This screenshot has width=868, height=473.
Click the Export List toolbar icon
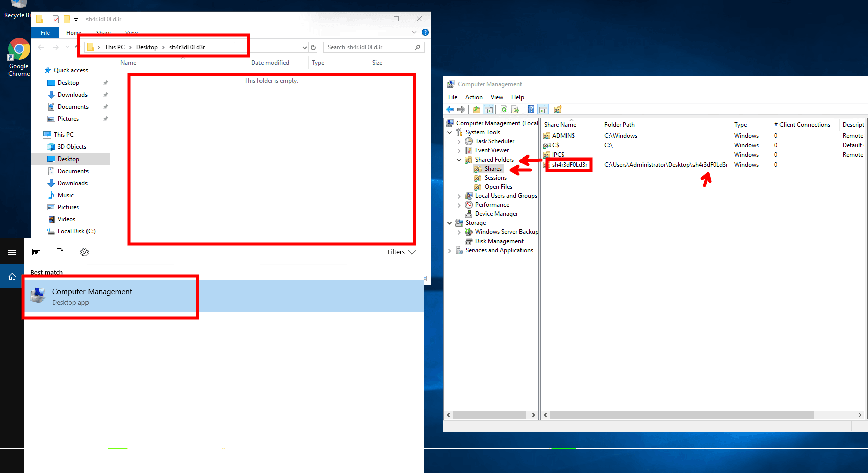[515, 110]
